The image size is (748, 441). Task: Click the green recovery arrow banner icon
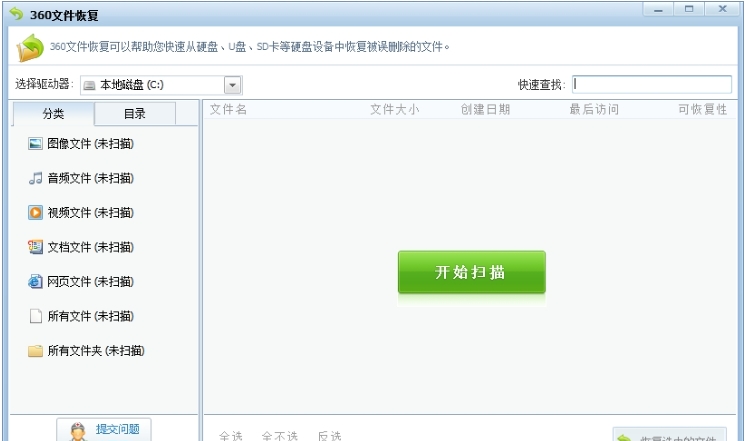tap(30, 47)
